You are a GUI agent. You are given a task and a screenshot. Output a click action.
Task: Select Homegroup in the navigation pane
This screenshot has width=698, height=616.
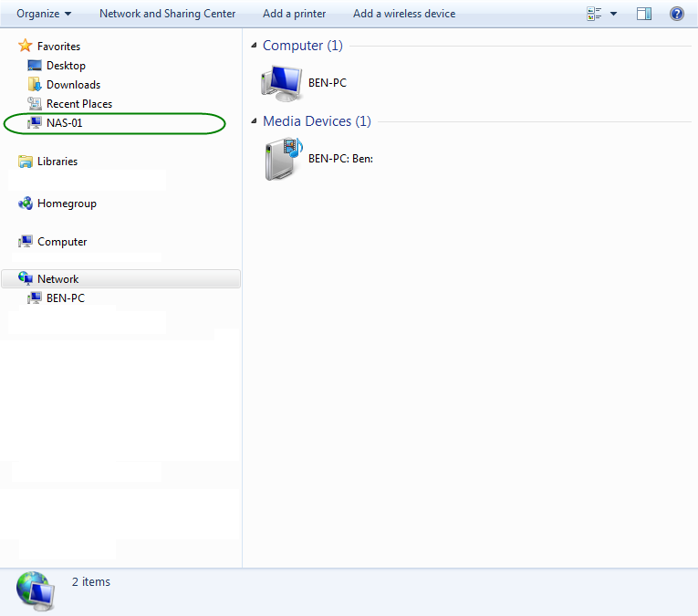(67, 204)
